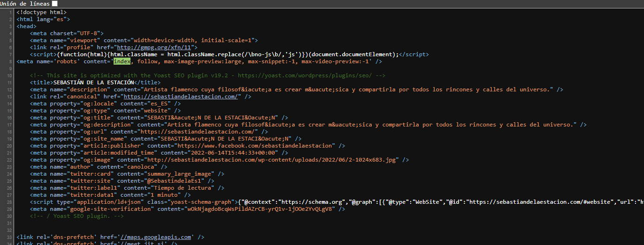
Task: Enable the Unión de líneas checkbox
Action: tap(55, 3)
